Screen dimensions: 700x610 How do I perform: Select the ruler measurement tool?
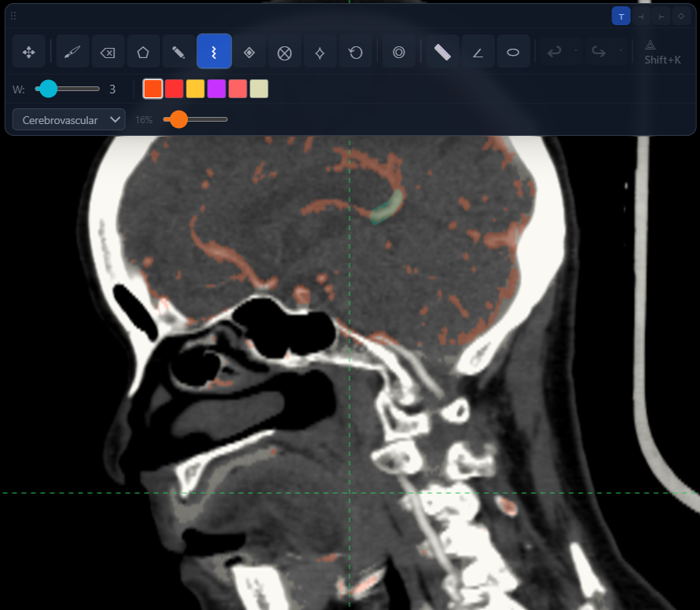pos(442,53)
